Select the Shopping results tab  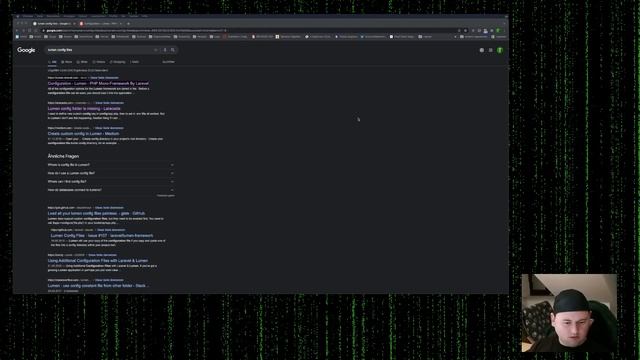(118, 62)
